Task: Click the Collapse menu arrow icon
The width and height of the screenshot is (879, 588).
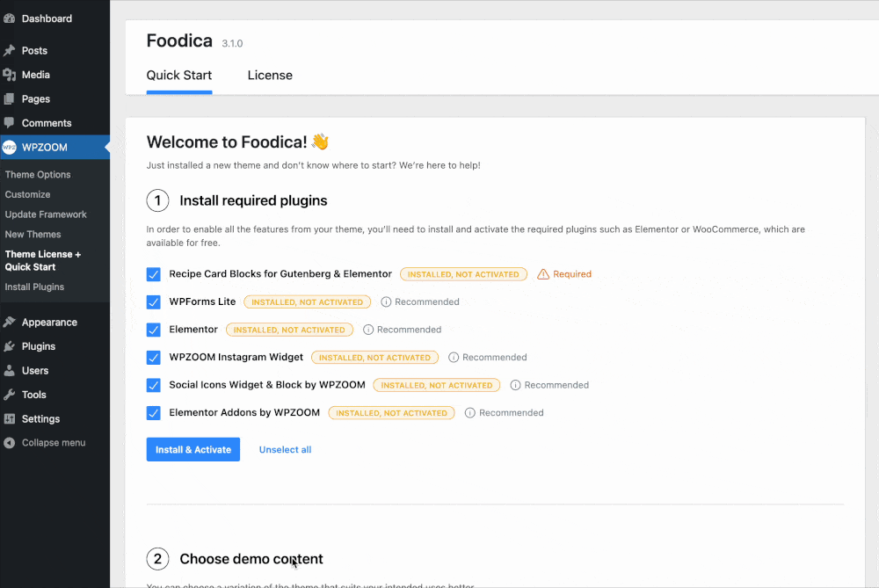Action: click(9, 443)
